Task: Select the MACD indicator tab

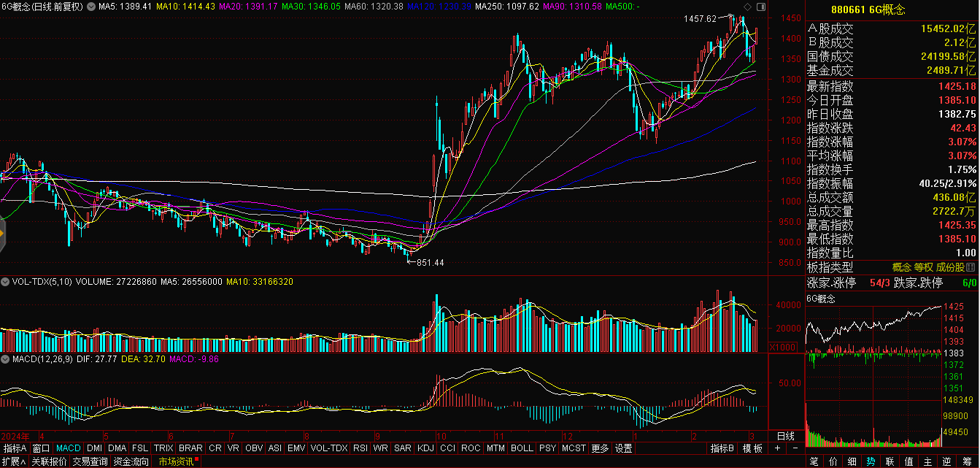Action: click(x=69, y=448)
